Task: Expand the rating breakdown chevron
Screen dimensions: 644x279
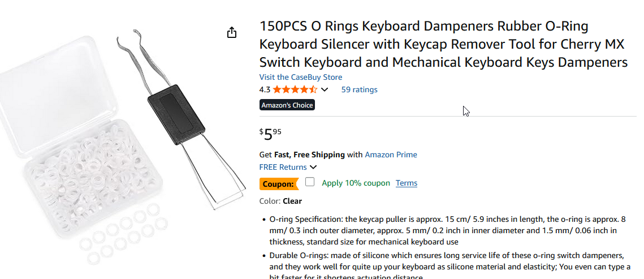Action: [325, 89]
